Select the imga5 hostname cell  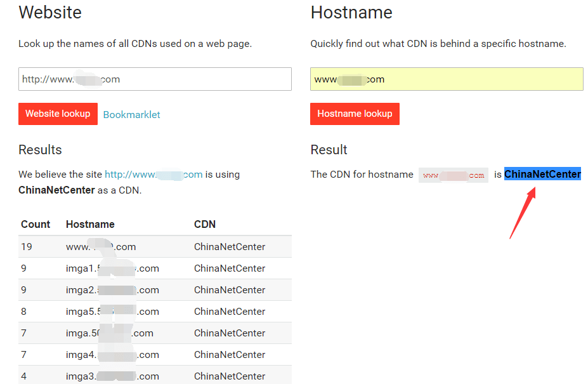[x=112, y=312]
